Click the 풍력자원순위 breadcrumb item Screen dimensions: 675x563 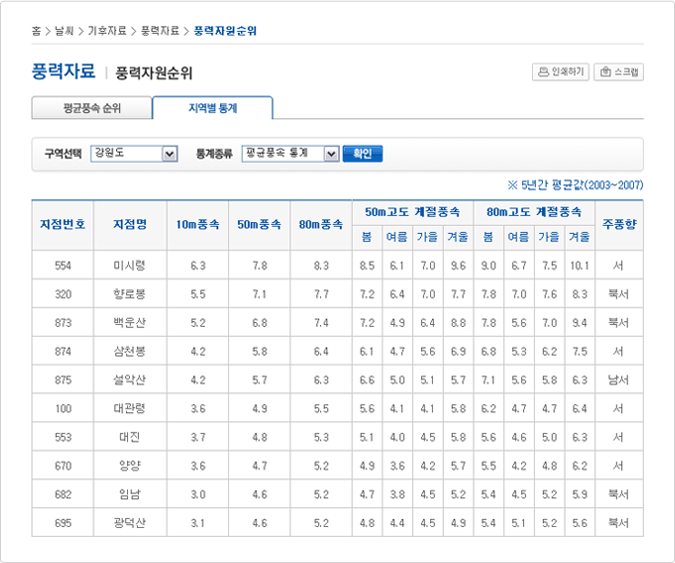(x=225, y=31)
